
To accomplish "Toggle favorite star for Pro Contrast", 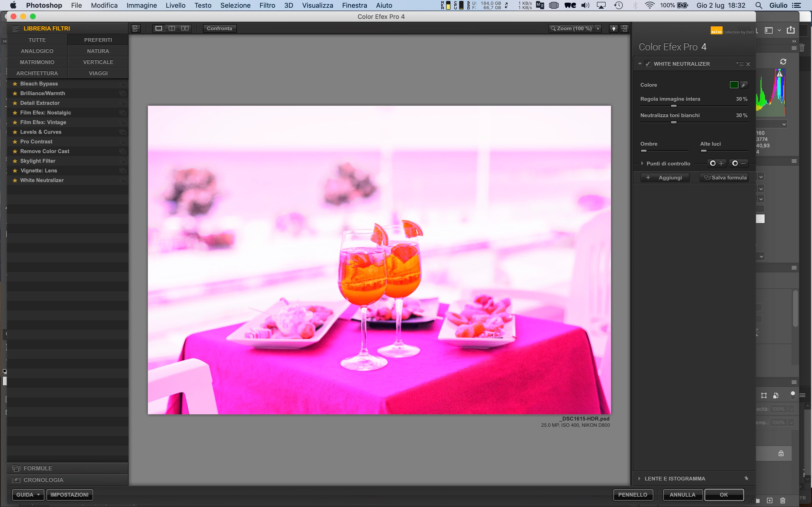I will tap(15, 142).
